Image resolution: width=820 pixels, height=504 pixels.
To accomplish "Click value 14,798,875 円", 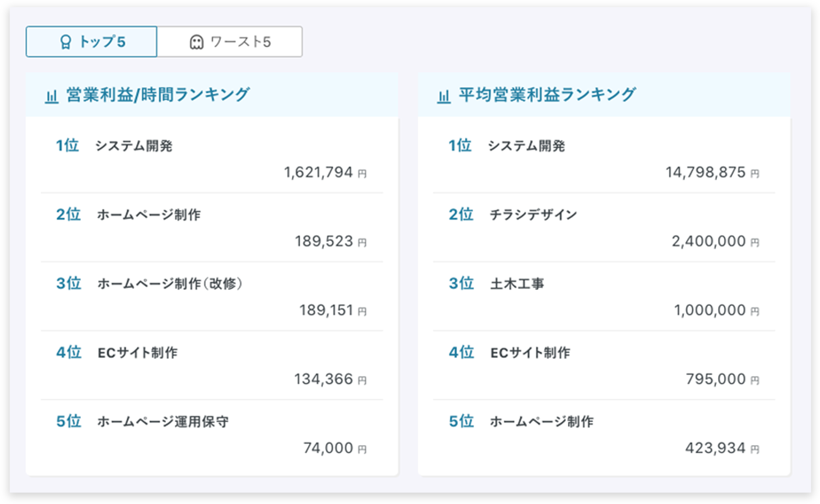I will (712, 172).
